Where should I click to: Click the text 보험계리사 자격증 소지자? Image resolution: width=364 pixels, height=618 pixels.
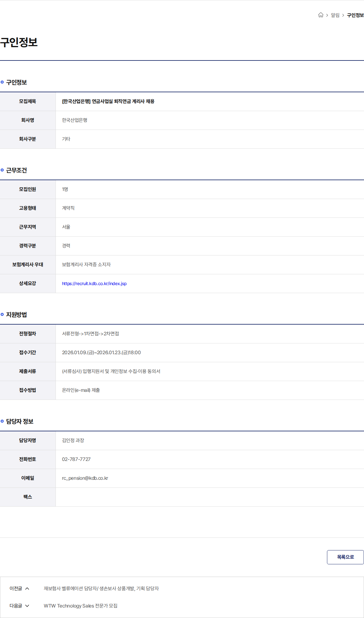click(x=86, y=265)
